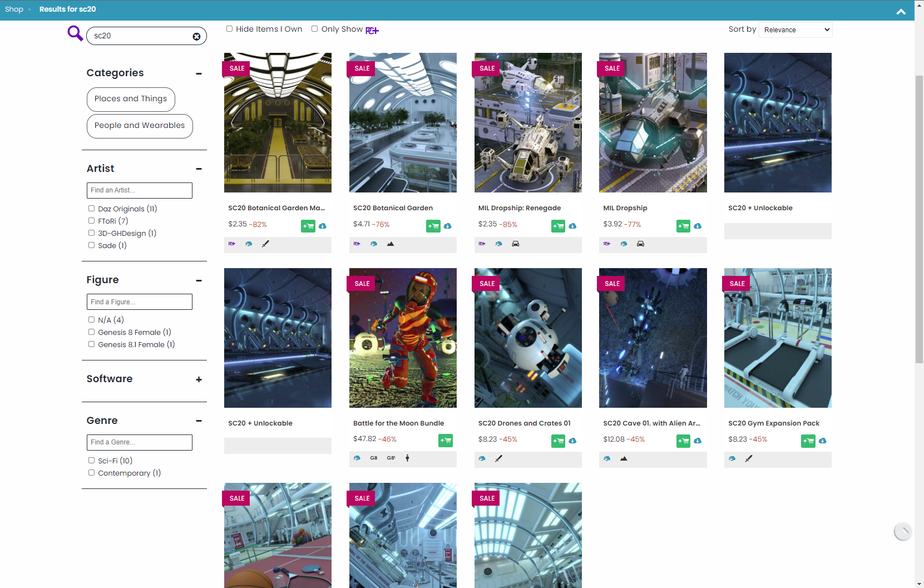
Task: Add Battle for the Moon Bundle to cart
Action: click(x=446, y=441)
